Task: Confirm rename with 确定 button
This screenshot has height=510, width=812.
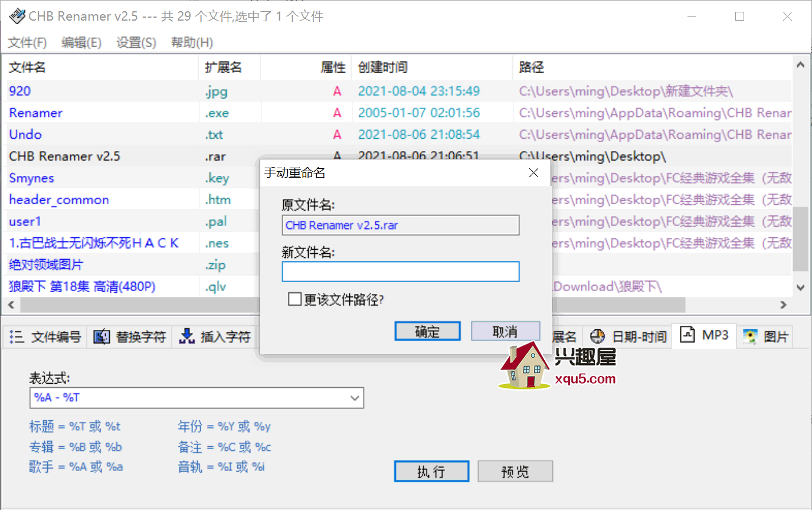Action: coord(427,331)
